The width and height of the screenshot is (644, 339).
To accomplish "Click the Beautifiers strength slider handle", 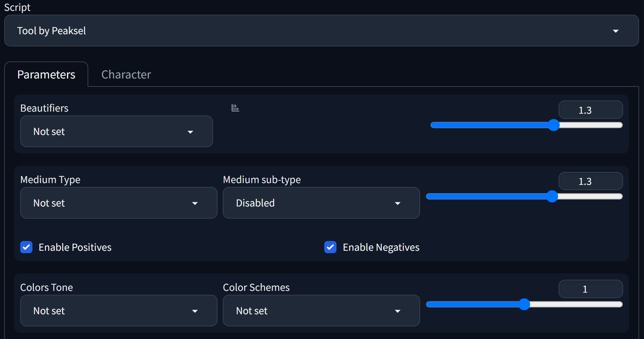I will point(554,125).
